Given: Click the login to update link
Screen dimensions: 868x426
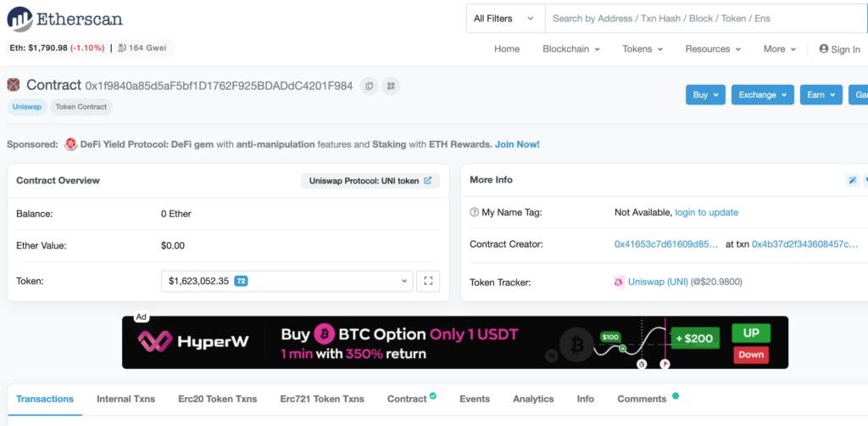Looking at the screenshot, I should pos(706,212).
